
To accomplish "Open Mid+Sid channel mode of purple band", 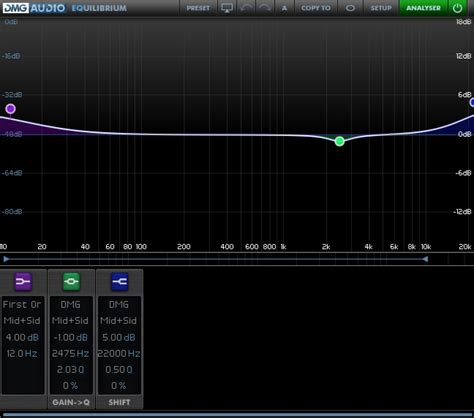I will tap(22, 321).
